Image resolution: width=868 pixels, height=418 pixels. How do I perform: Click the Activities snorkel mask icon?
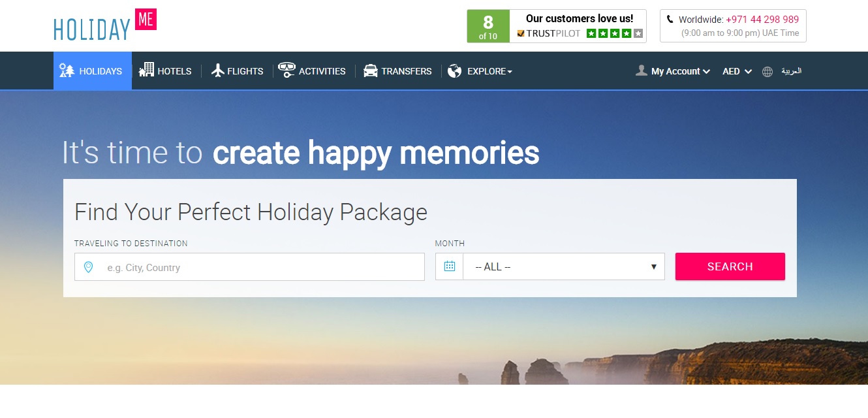point(287,71)
